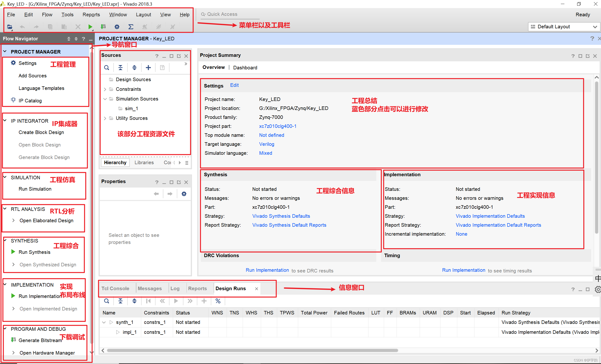Click the percentage icon in Design Runs toolbar
601x364 pixels.
tap(218, 301)
